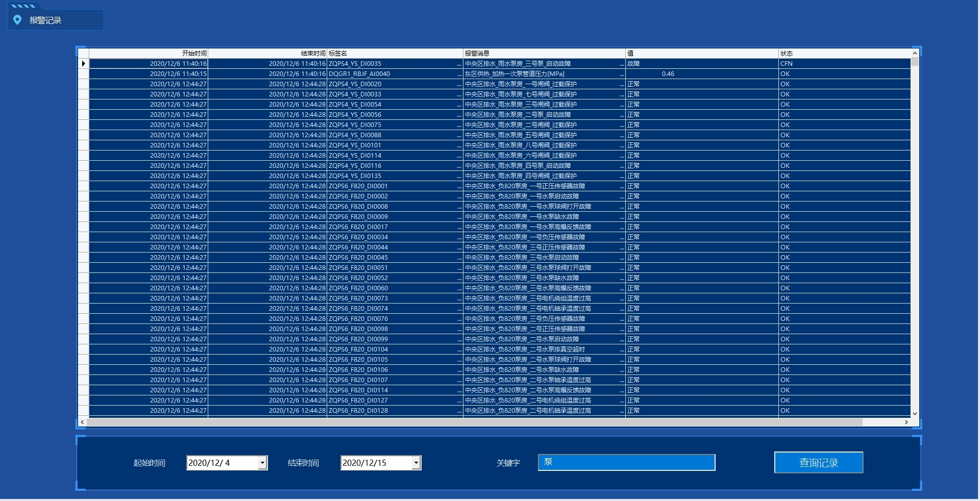Click the vertical scrollbar down arrow
Viewport: 980px width, 501px height.
[915, 414]
